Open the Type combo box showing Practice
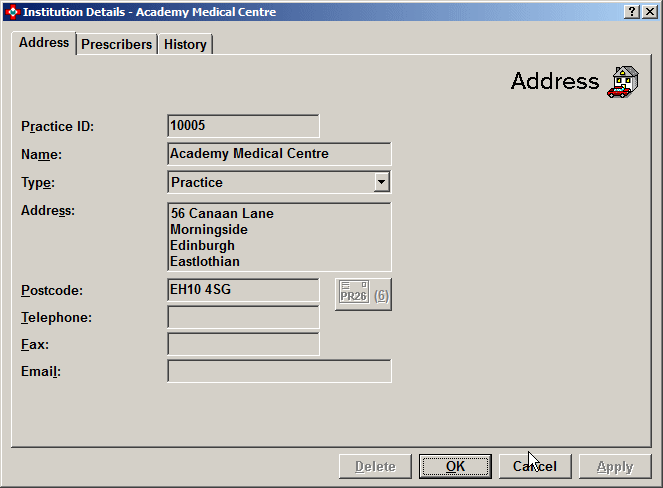Screen dimensions: 663x488 click(x=270, y=182)
